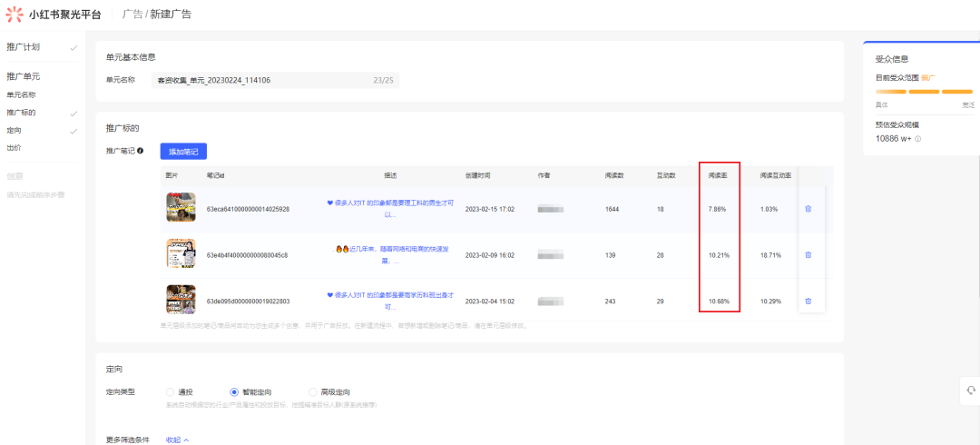Open note description 很多人对IT的印象都是要高学历科班出身
The height and width of the screenshot is (445, 980).
[390, 300]
